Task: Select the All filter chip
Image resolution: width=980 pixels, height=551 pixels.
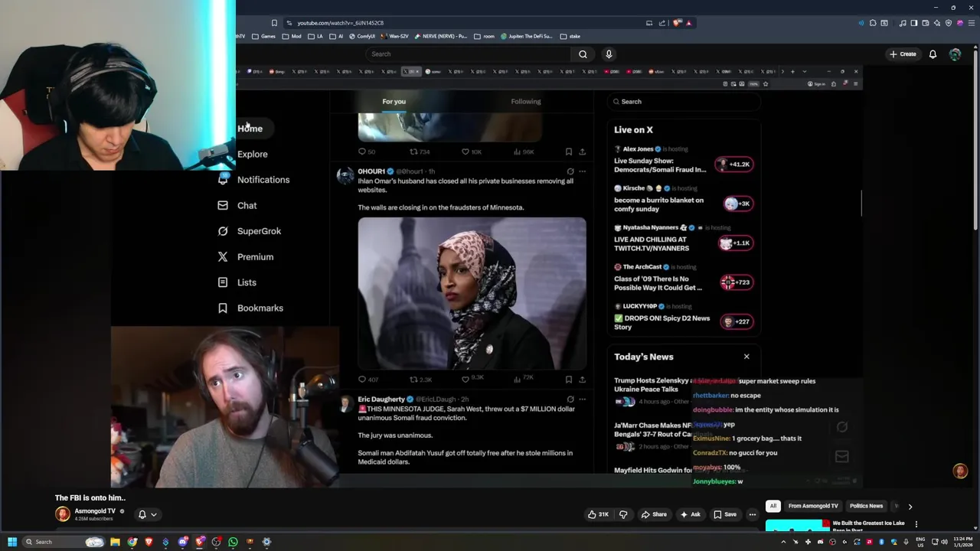Action: click(x=773, y=506)
